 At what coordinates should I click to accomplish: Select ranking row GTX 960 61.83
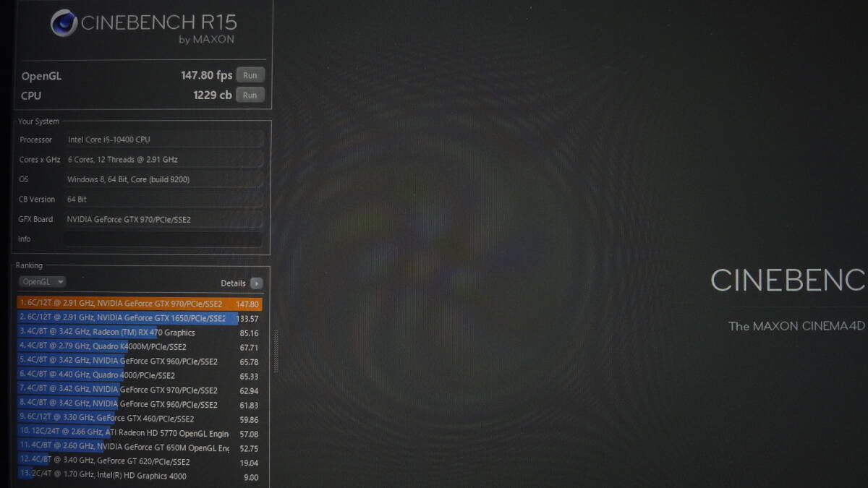[140, 405]
